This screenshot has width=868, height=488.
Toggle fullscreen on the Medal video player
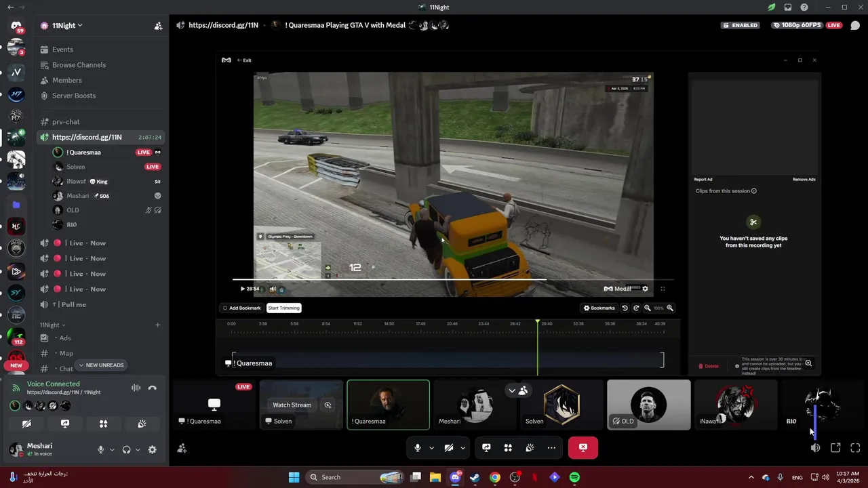(x=663, y=289)
